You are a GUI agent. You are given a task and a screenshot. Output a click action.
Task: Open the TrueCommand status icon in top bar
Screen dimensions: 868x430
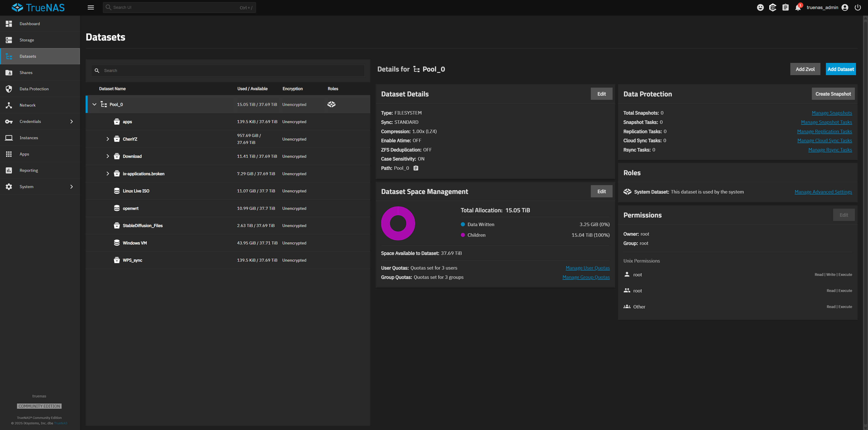[x=773, y=7]
